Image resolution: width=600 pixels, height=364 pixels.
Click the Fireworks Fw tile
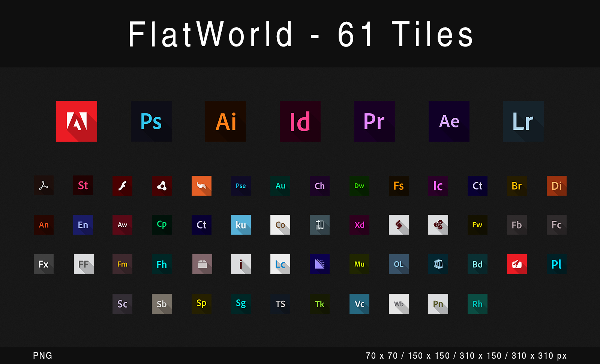(x=477, y=225)
